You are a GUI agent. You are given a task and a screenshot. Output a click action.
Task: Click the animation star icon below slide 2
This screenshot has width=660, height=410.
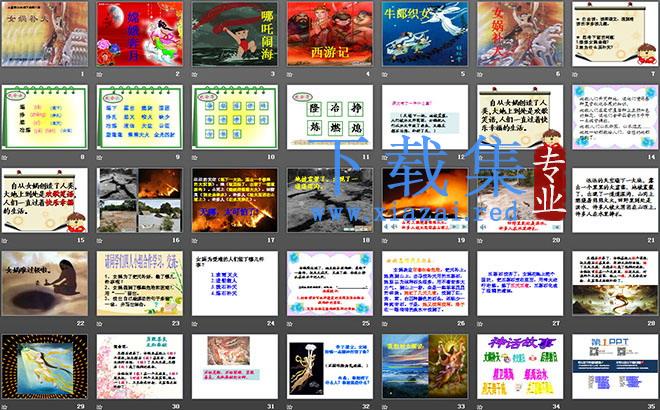100,74
